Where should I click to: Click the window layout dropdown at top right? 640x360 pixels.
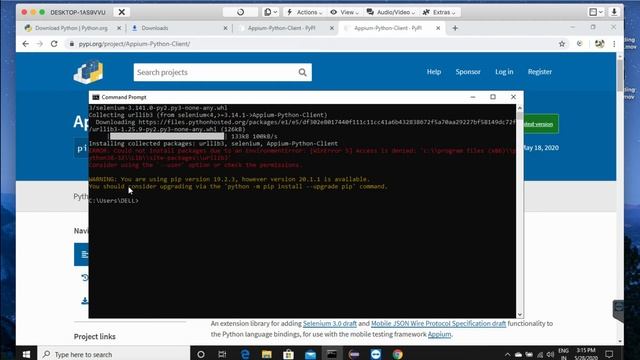pos(596,12)
